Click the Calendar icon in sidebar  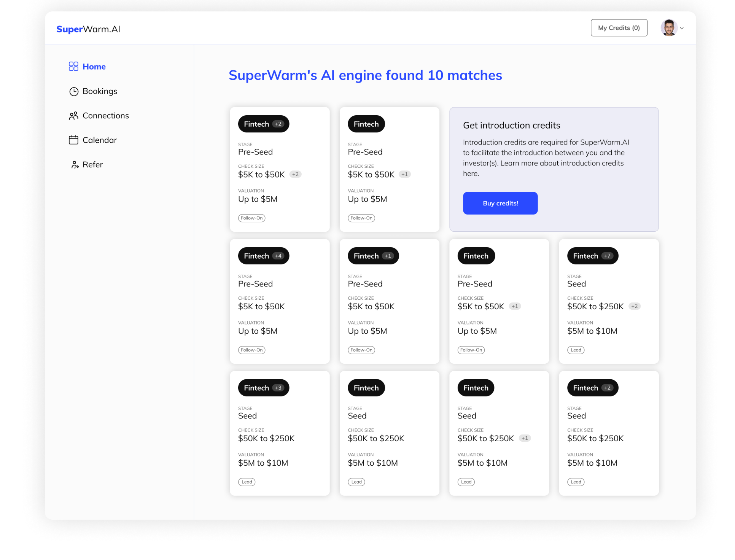click(73, 140)
